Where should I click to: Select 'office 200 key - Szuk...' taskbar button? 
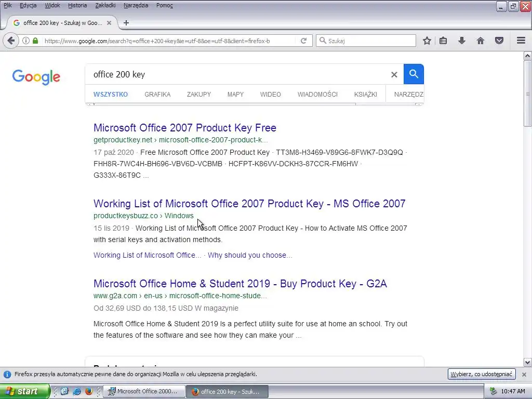coord(228,392)
